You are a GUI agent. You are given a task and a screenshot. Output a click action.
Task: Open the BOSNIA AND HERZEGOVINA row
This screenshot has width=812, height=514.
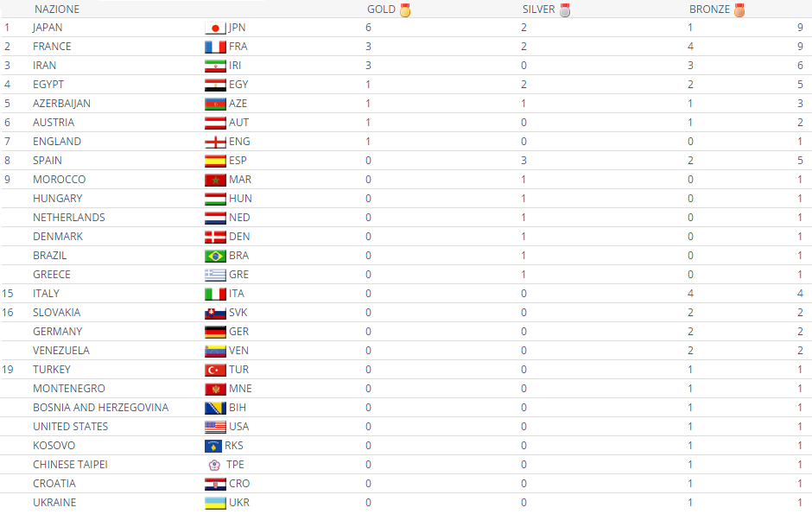[x=100, y=408]
